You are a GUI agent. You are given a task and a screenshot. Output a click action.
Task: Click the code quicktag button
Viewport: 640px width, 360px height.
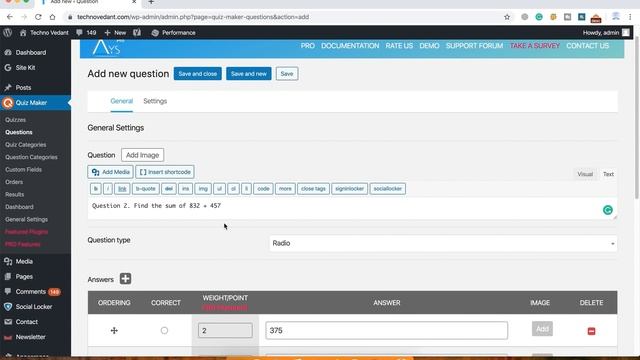pos(263,189)
